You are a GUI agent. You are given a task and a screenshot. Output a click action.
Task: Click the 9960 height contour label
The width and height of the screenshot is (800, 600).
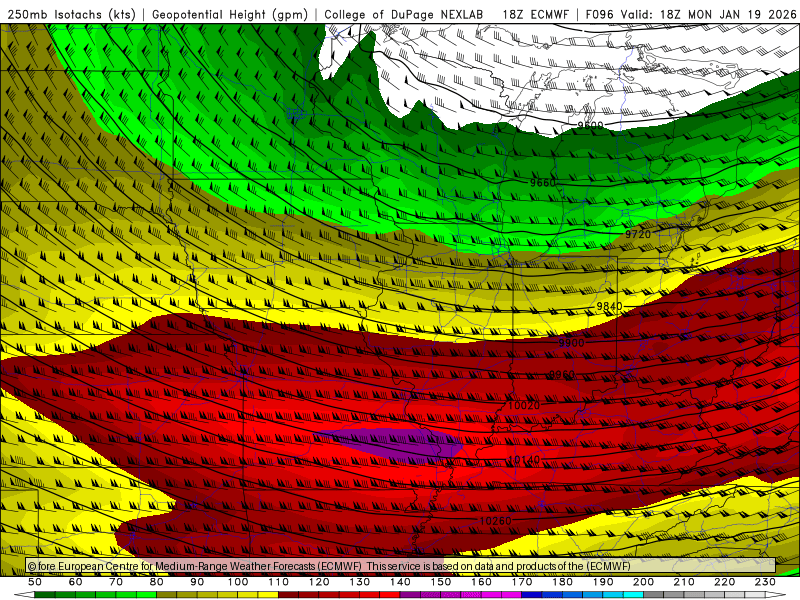562,375
